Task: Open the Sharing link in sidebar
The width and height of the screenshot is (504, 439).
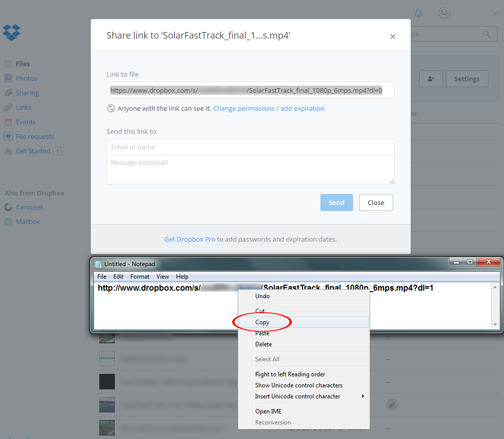Action: tap(27, 93)
